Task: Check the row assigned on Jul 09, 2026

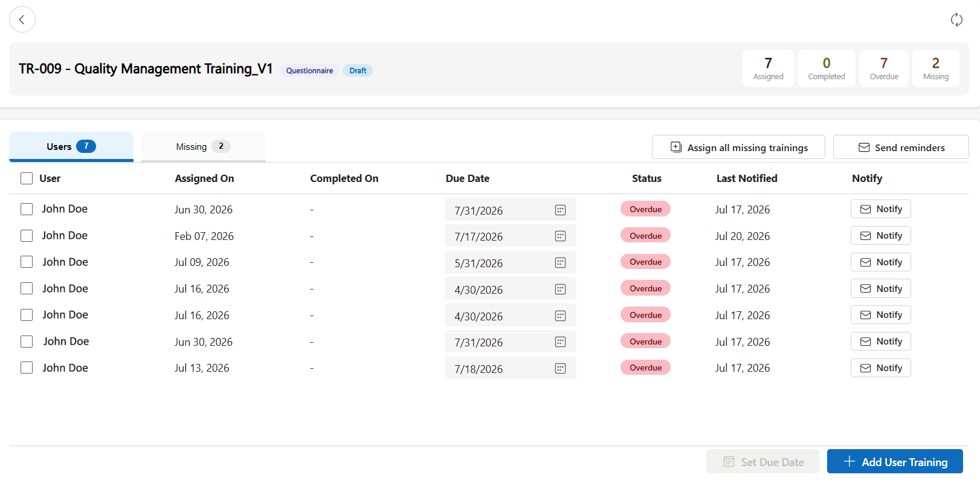Action: [x=27, y=262]
